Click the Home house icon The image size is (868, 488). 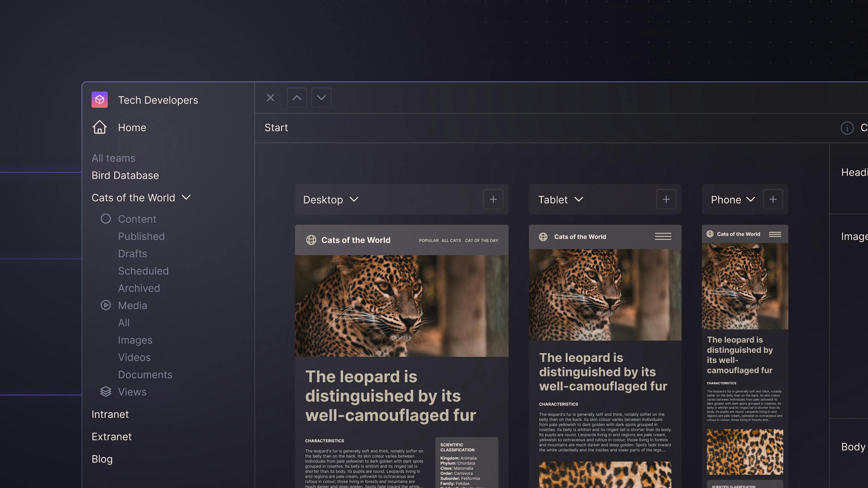(99, 127)
